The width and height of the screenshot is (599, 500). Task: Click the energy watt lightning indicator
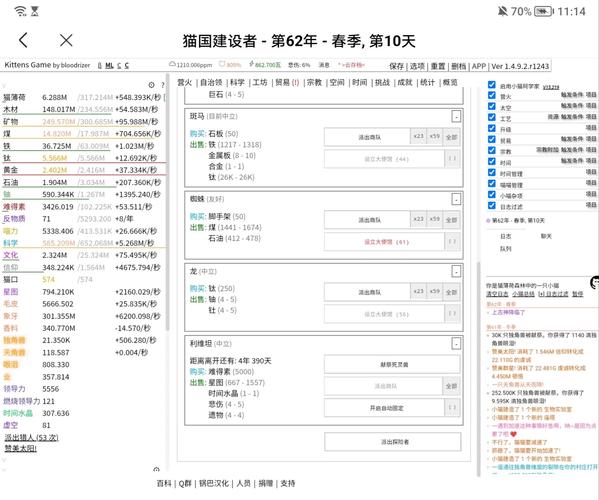265,65
